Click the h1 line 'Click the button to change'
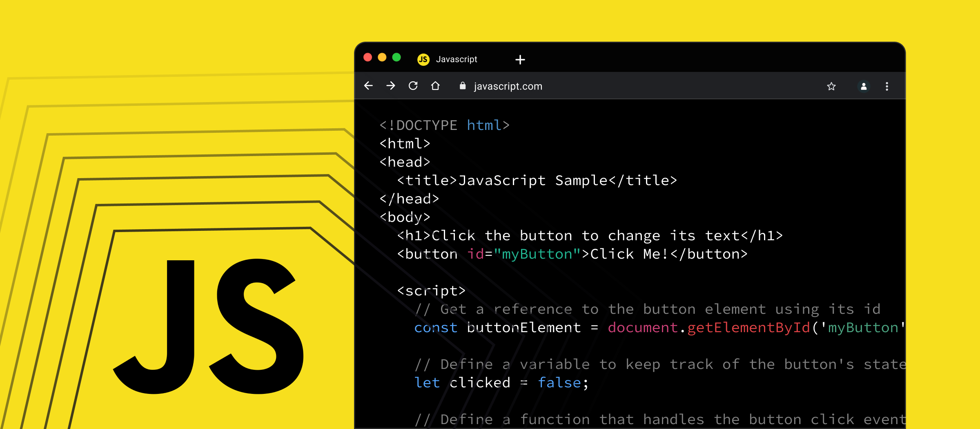 click(590, 236)
